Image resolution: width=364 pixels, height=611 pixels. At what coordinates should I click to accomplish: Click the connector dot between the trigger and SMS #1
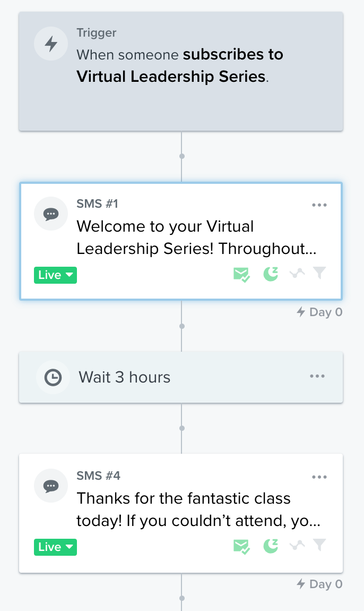(x=182, y=156)
